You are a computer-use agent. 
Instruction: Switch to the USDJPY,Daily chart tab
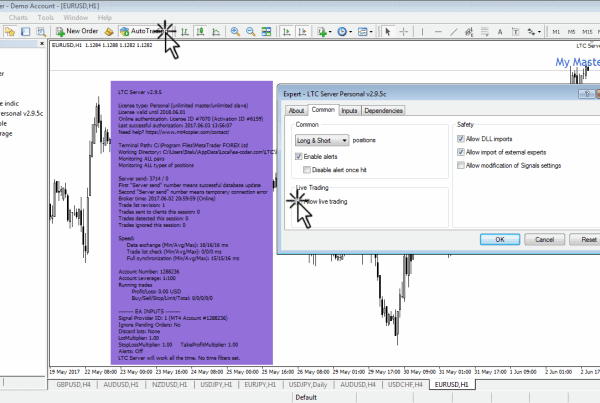pyautogui.click(x=308, y=384)
